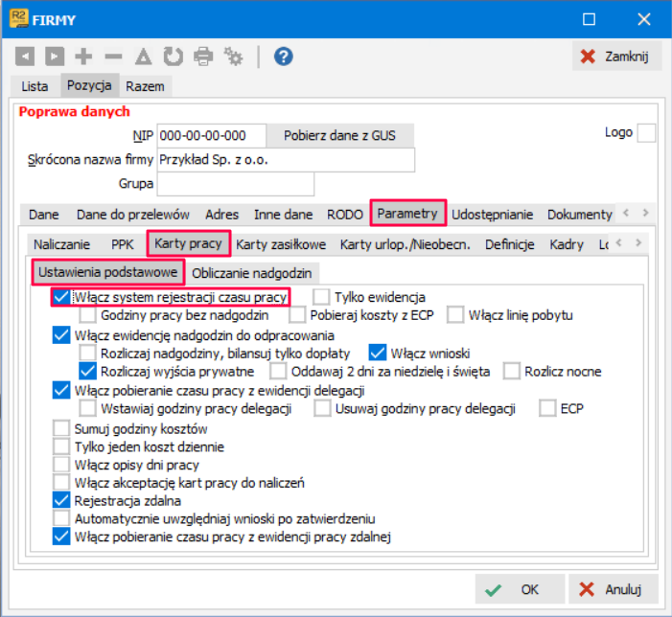Switch to the Razem tab
Viewport: 672px width, 617px height.
[145, 86]
